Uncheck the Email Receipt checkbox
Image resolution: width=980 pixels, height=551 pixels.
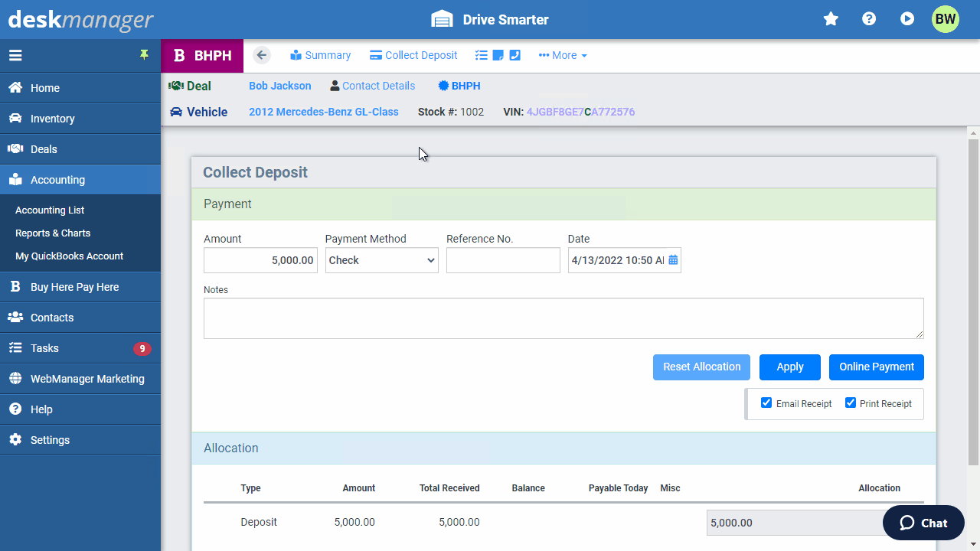pyautogui.click(x=766, y=403)
